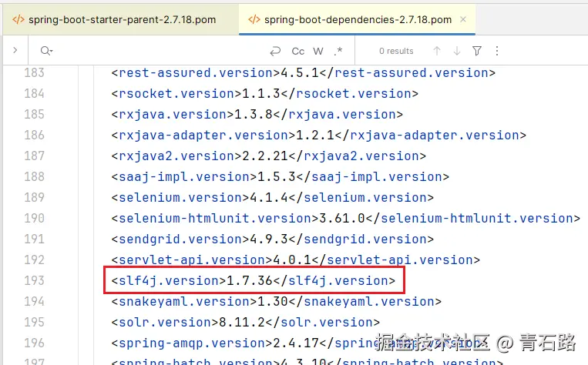The width and height of the screenshot is (588, 365).
Task: Open the search filter options
Action: [477, 51]
